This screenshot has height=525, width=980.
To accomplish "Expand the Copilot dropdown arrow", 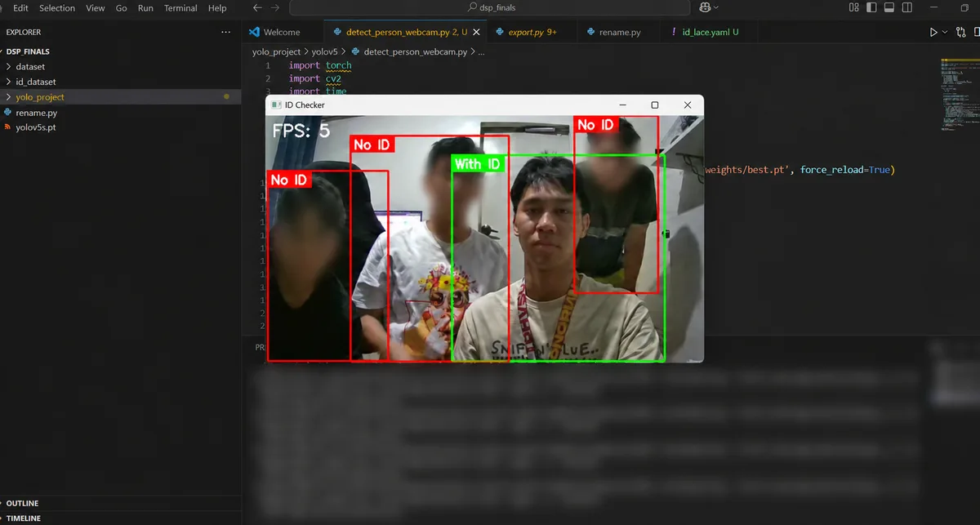I will pos(716,8).
